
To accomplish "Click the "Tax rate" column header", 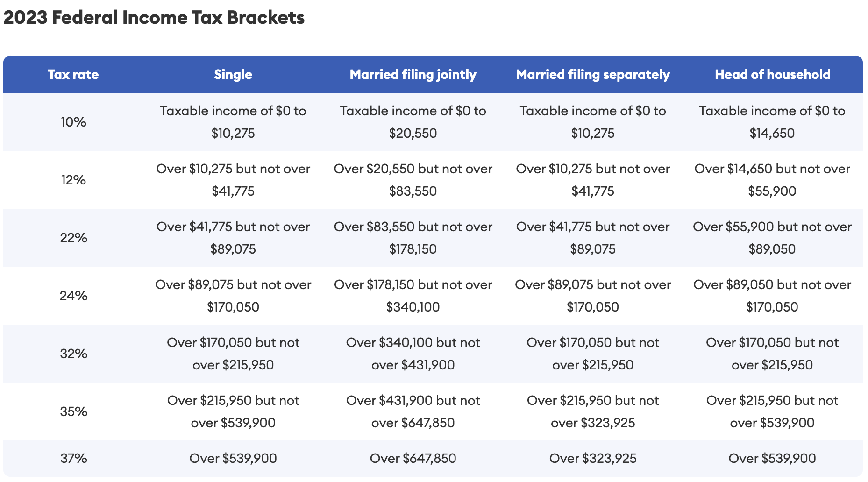I will (x=73, y=75).
